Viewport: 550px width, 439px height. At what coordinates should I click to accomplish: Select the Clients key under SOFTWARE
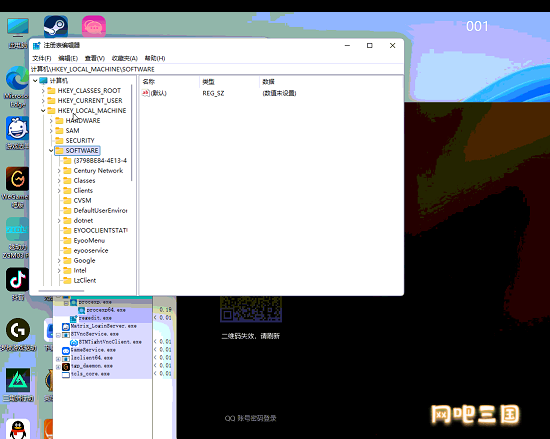(x=83, y=191)
